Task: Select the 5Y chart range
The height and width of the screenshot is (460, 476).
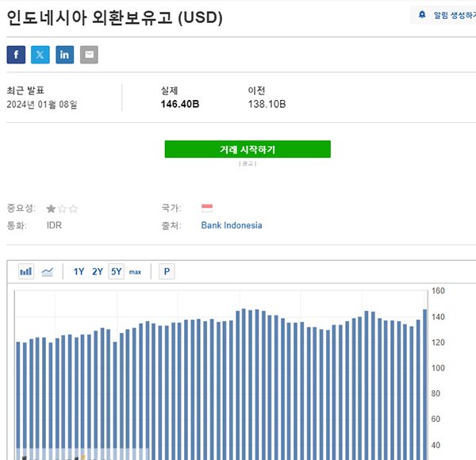Action: pyautogui.click(x=117, y=271)
